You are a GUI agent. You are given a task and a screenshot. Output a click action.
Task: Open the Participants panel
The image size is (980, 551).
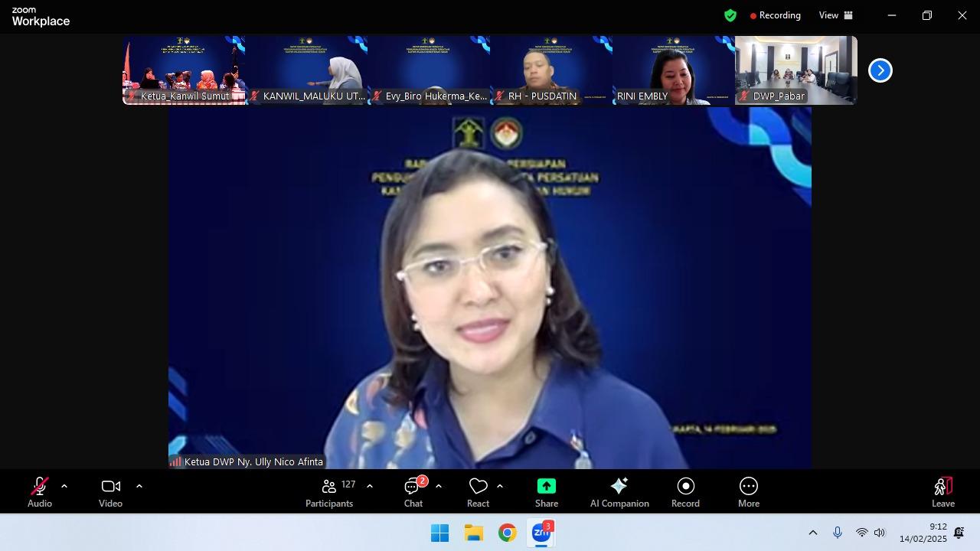[x=329, y=491]
